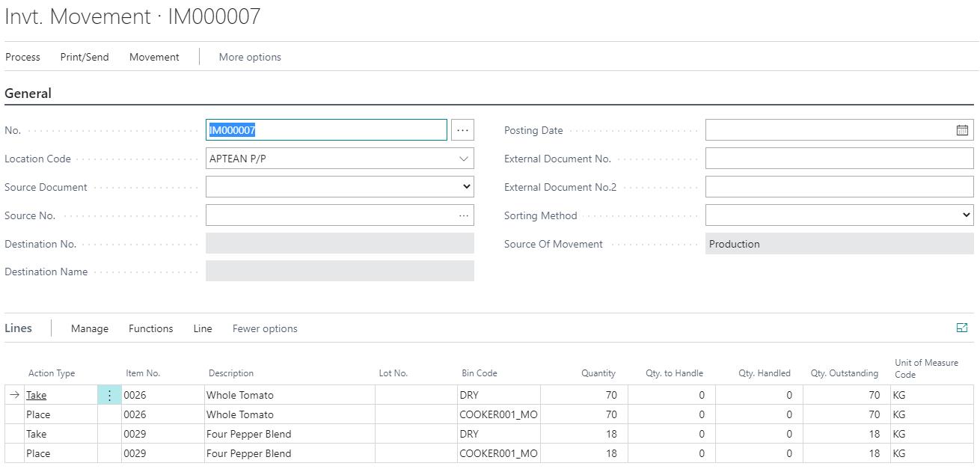Open the Manage menu in Lines
The width and height of the screenshot is (980, 469).
(x=90, y=328)
